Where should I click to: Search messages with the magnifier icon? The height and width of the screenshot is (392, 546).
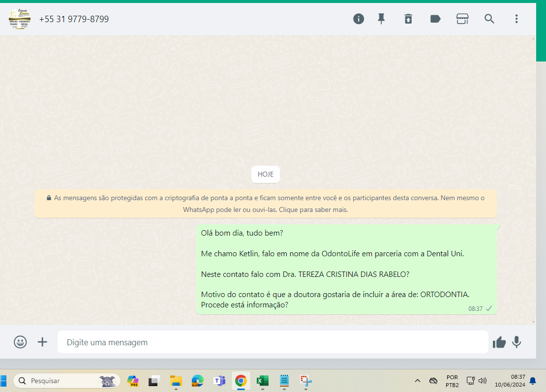tap(489, 19)
